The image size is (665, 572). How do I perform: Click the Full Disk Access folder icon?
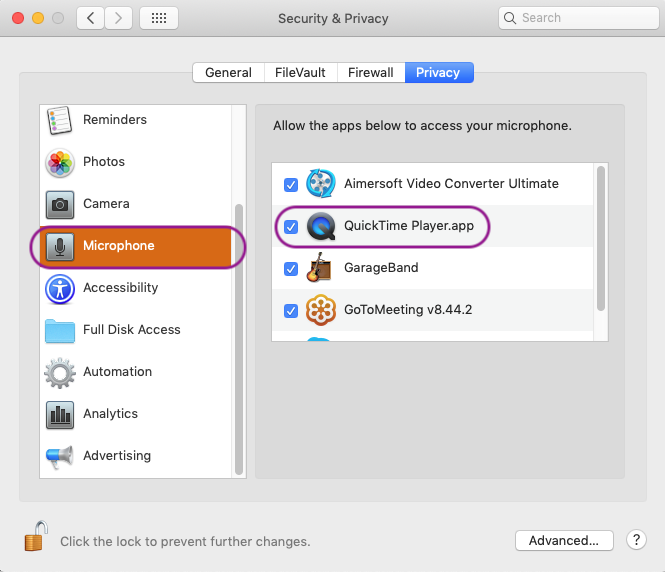click(x=60, y=331)
